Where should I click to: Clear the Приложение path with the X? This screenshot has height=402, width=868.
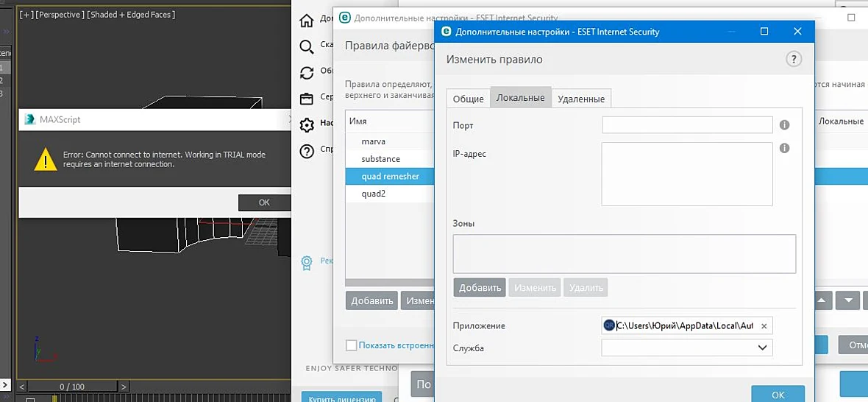pyautogui.click(x=764, y=326)
